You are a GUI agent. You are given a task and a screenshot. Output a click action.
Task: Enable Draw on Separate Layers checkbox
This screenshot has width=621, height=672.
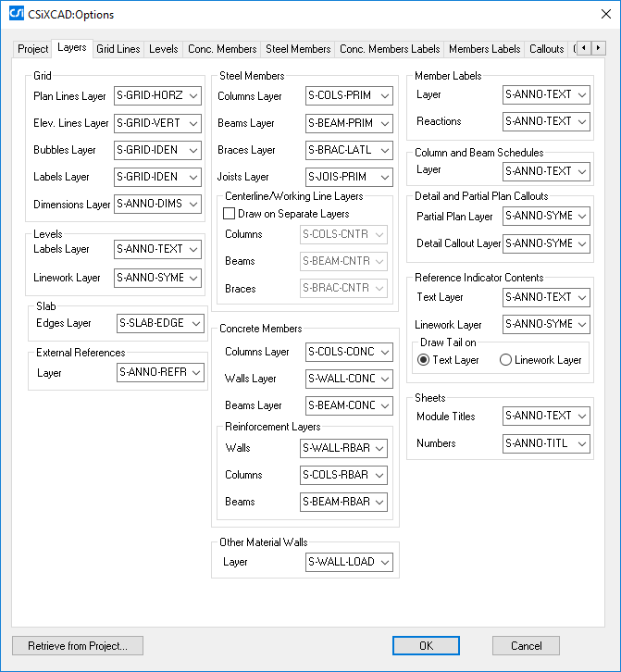(230, 214)
